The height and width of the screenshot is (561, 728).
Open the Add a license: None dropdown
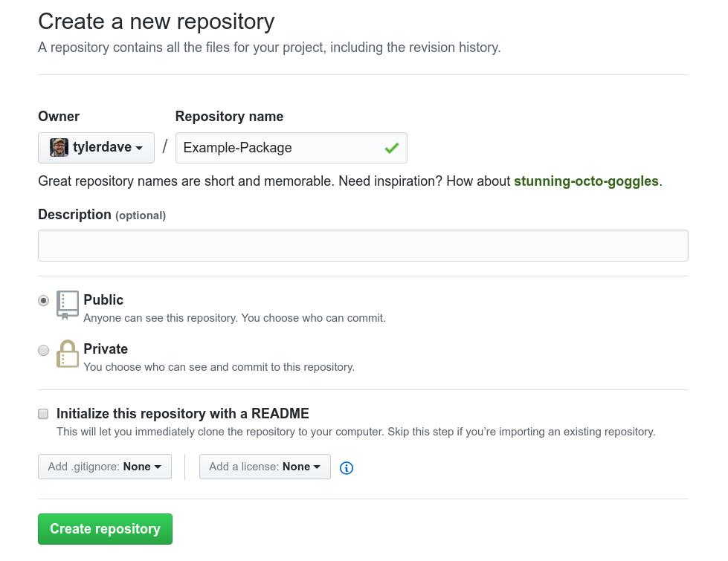pyautogui.click(x=265, y=466)
